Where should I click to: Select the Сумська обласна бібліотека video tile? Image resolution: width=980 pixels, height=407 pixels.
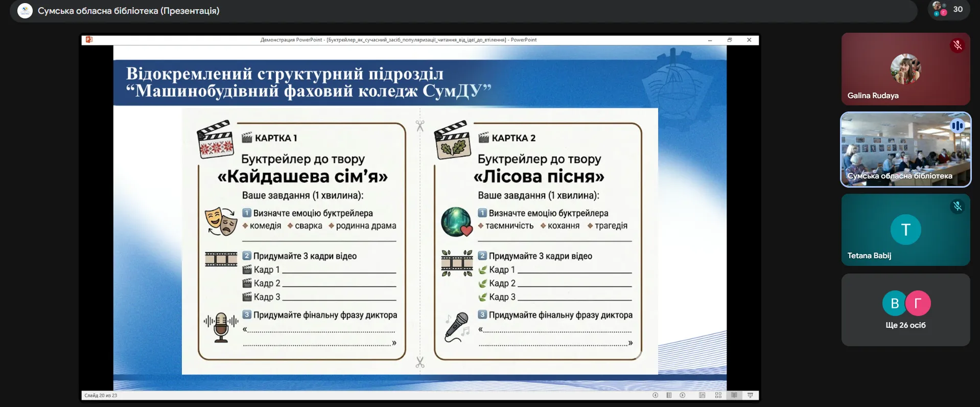click(905, 149)
